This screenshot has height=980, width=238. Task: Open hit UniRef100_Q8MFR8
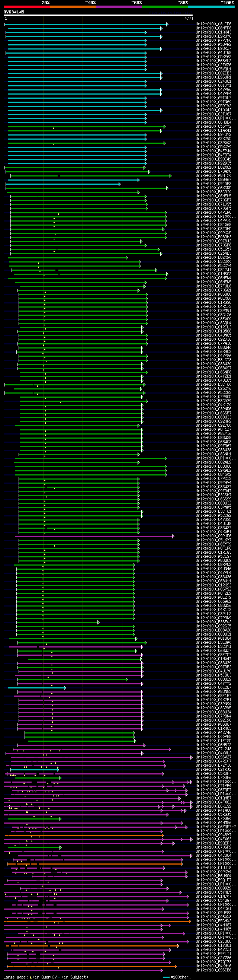213,28
